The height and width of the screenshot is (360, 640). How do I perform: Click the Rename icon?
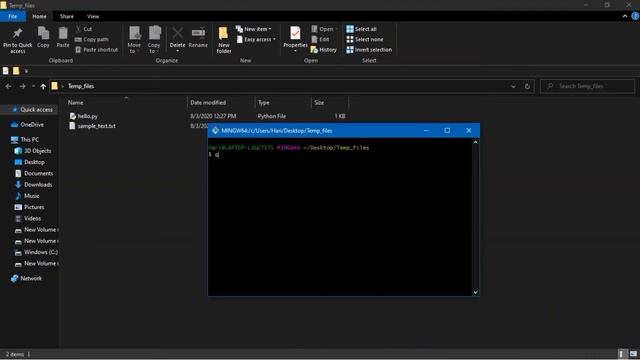198,33
